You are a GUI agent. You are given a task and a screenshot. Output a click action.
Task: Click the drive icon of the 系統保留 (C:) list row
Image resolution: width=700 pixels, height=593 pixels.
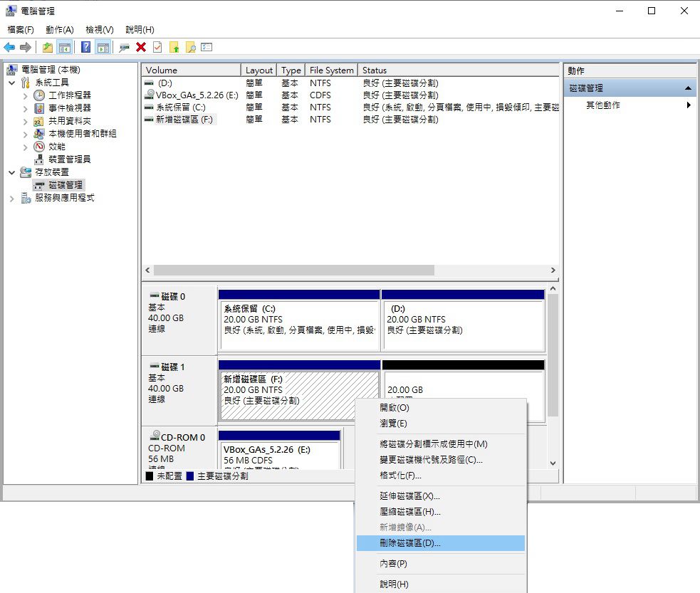(149, 107)
